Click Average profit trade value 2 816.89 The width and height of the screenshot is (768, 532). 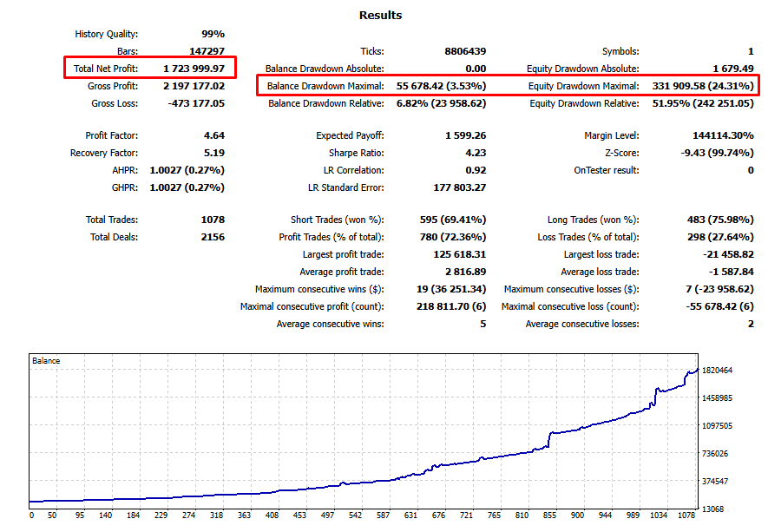click(465, 272)
